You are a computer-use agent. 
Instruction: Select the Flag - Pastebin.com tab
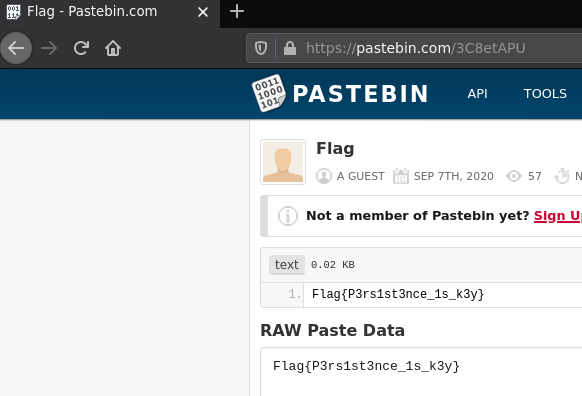pyautogui.click(x=110, y=12)
